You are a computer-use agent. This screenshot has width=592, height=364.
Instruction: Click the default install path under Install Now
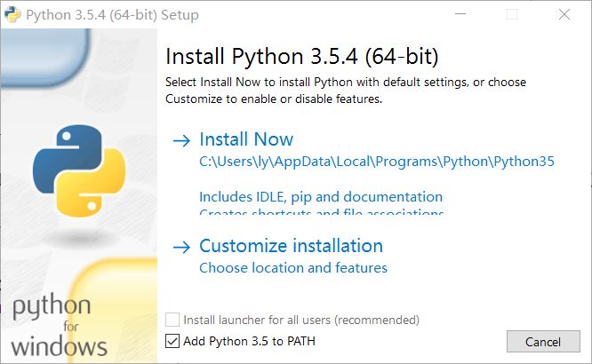[377, 162]
